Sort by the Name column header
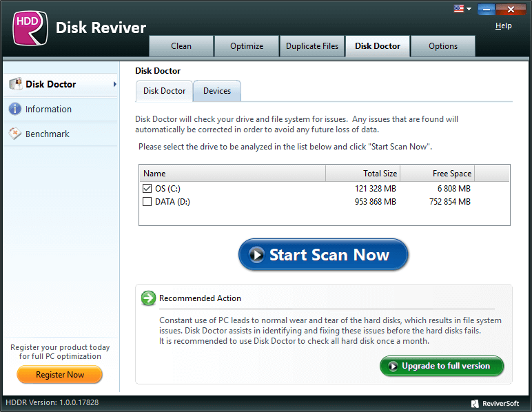The width and height of the screenshot is (532, 412). pyautogui.click(x=232, y=174)
